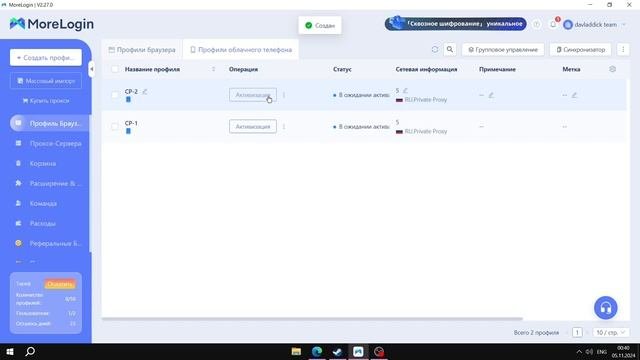Select page 1 in pagination
The image size is (640, 360).
click(577, 333)
